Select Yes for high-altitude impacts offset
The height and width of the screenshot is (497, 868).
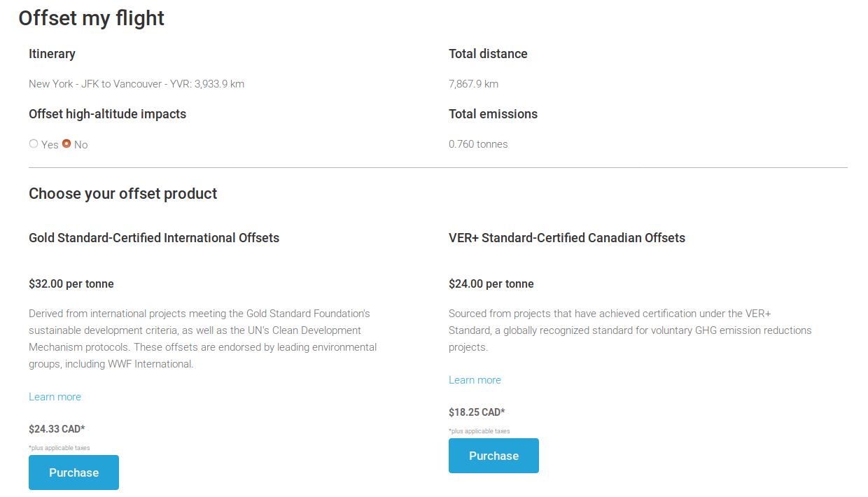click(x=34, y=144)
